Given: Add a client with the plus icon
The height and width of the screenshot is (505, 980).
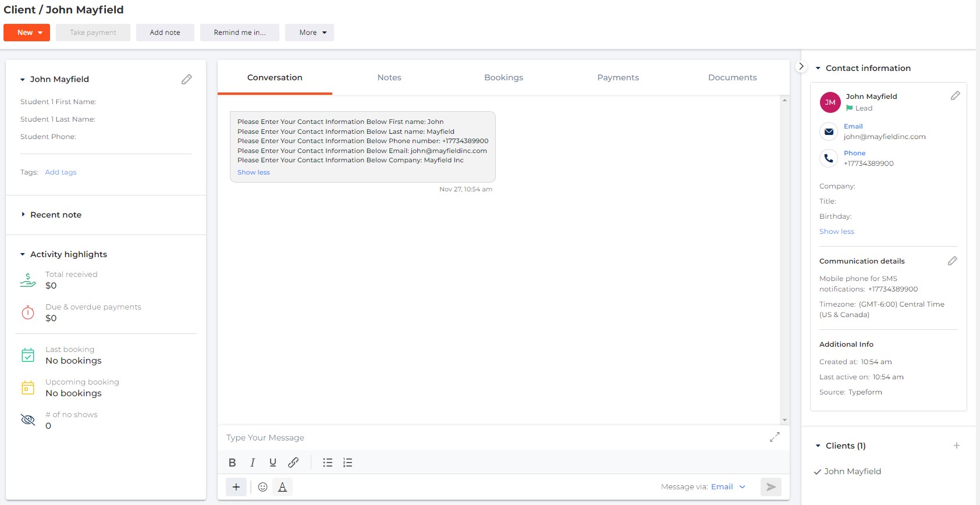Looking at the screenshot, I should [956, 446].
